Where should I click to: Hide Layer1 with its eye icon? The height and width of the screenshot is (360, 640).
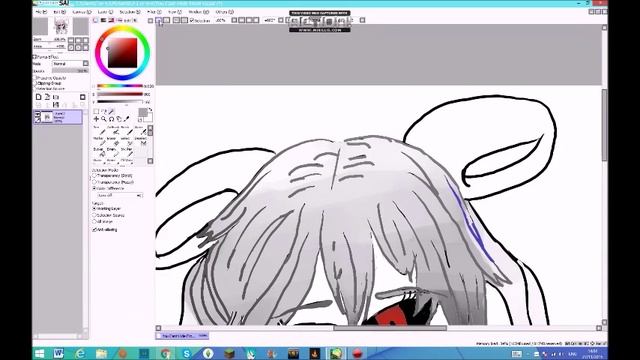37,114
